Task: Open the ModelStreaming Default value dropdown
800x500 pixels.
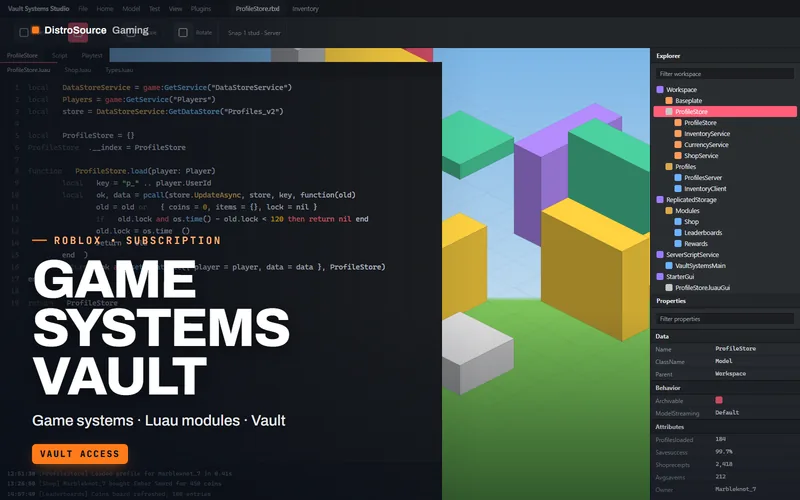Action: pos(727,413)
